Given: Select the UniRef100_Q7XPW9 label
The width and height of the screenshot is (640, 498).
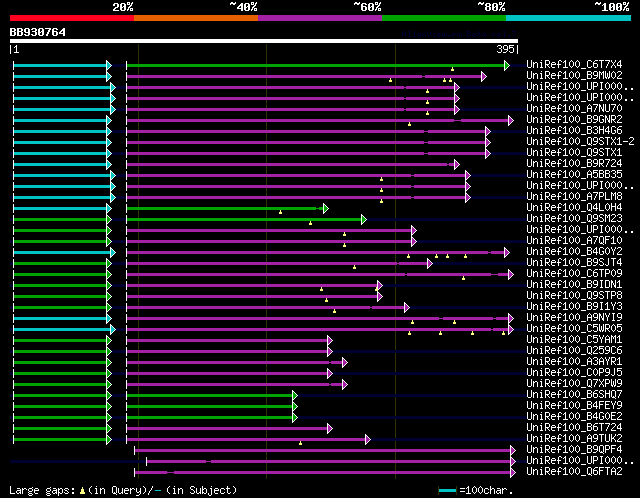Looking at the screenshot, I should pyautogui.click(x=574, y=384).
